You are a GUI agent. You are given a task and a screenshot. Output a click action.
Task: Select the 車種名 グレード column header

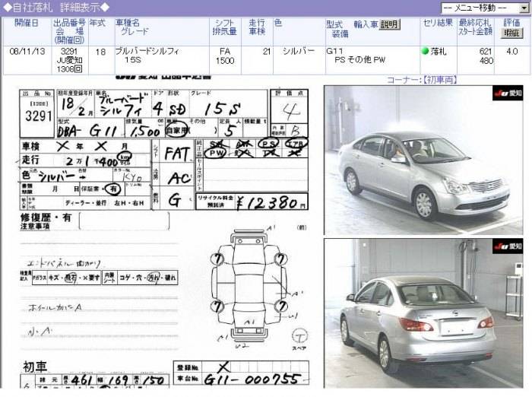point(131,27)
